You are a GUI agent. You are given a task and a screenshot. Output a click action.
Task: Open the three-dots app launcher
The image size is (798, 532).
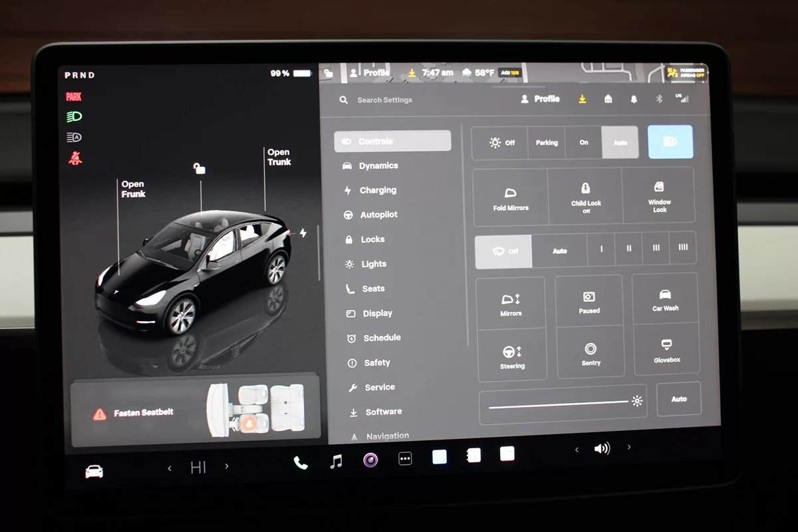(405, 459)
